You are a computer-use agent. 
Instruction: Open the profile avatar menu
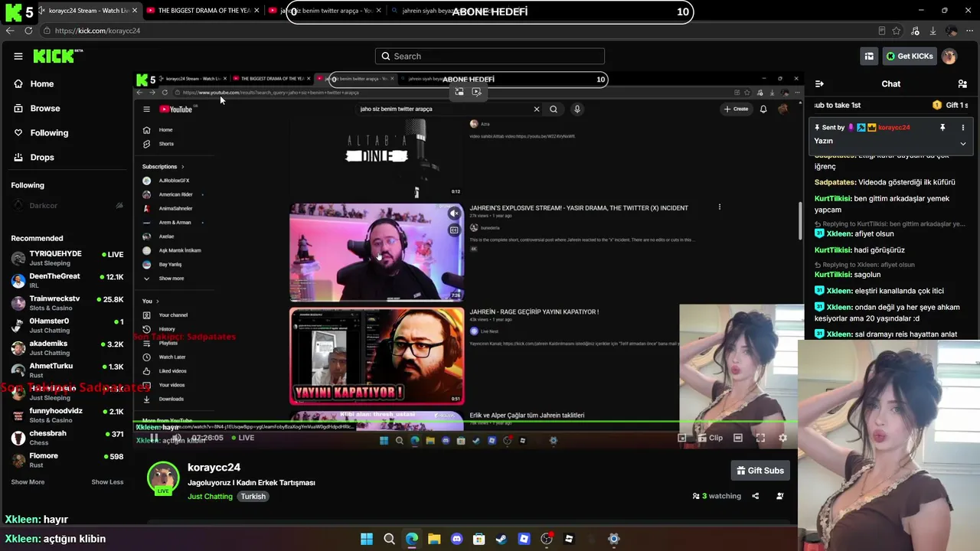pyautogui.click(x=949, y=56)
